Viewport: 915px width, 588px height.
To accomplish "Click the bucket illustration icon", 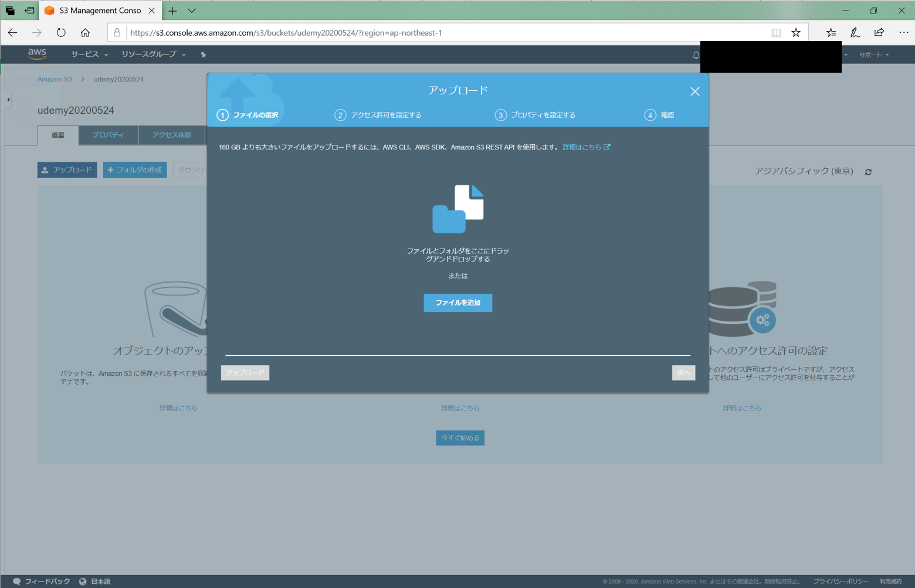I will click(175, 308).
